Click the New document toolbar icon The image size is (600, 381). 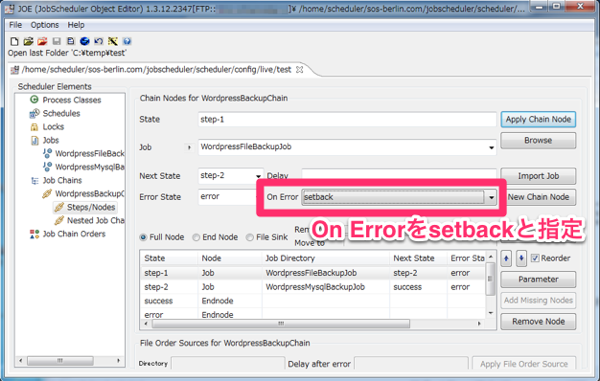pos(15,41)
